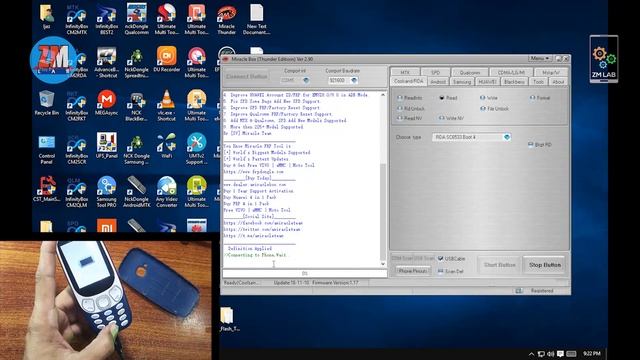The image size is (640, 360).
Task: Switch to the Android tab
Action: (x=438, y=82)
